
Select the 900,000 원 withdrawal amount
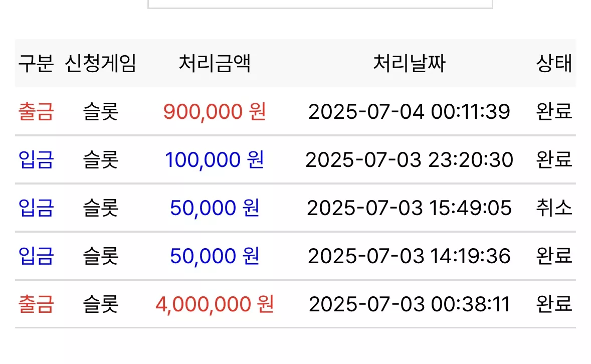pyautogui.click(x=215, y=111)
